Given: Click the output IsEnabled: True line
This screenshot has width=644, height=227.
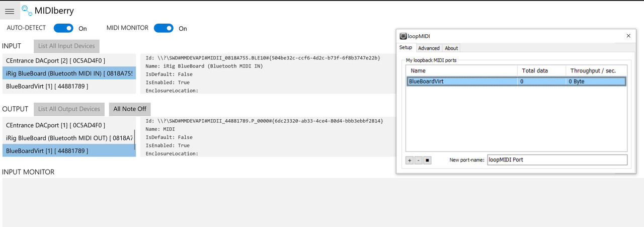Looking at the screenshot, I should point(167,145).
